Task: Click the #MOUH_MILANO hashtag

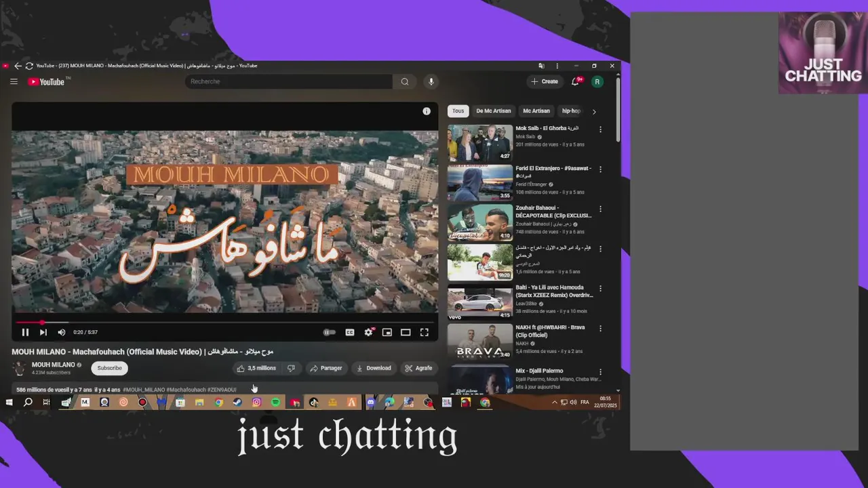Action: [144, 390]
